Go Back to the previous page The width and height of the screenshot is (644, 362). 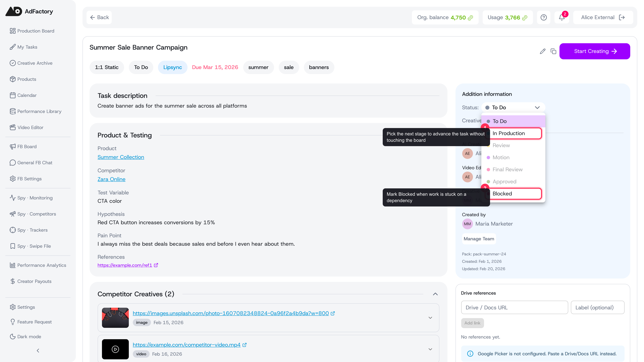coord(99,17)
